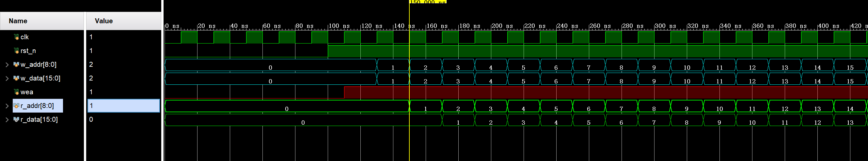Screen dimensions: 868x161
Task: Click the value 2 of w_addr
Action: pos(91,64)
